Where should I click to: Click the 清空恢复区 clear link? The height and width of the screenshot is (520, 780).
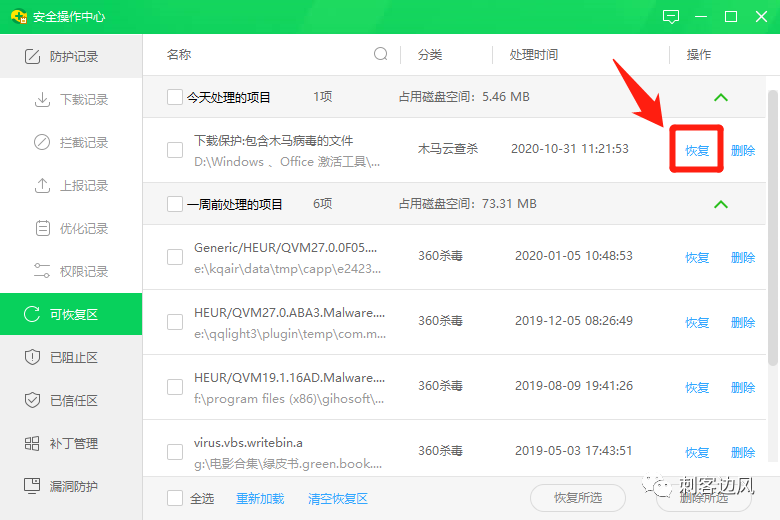(338, 499)
